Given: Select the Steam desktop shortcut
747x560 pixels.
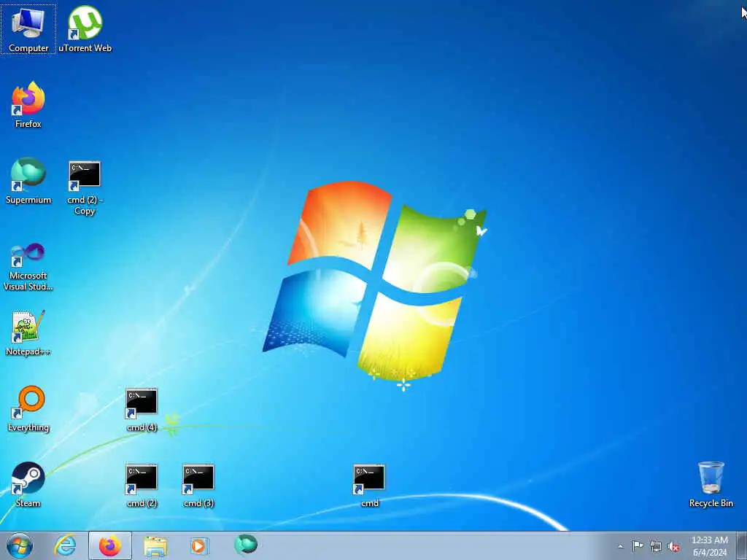Looking at the screenshot, I should coord(28,484).
